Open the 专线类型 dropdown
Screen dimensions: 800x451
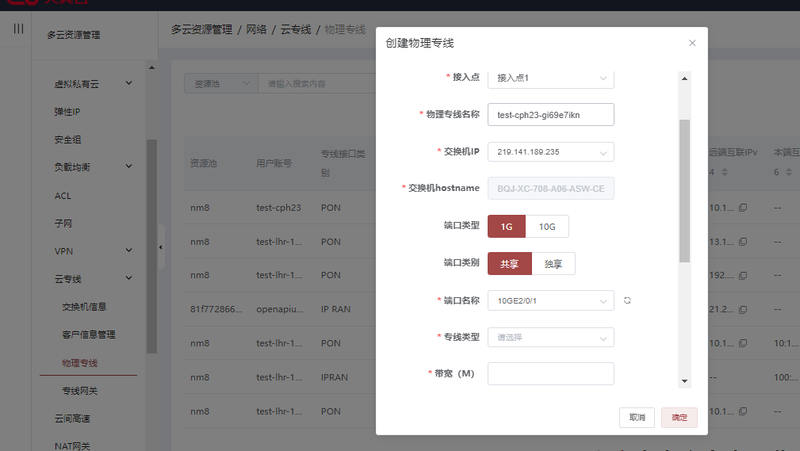(x=550, y=337)
